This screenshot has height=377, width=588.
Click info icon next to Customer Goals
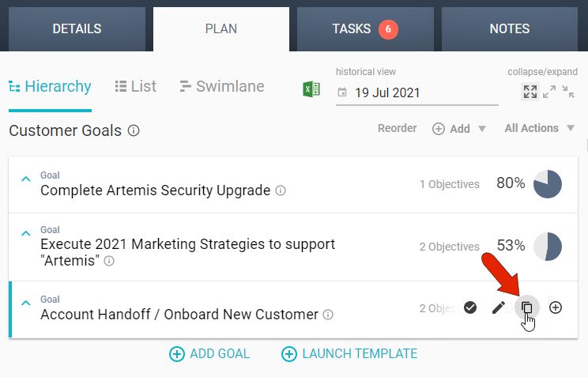point(134,130)
